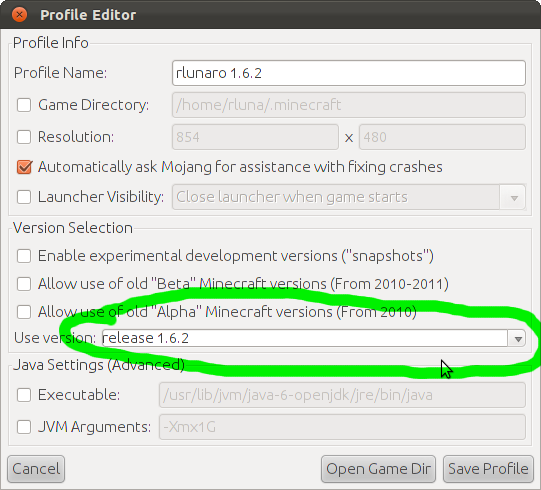Enable experimental snapshots versions checkbox

(x=24, y=256)
